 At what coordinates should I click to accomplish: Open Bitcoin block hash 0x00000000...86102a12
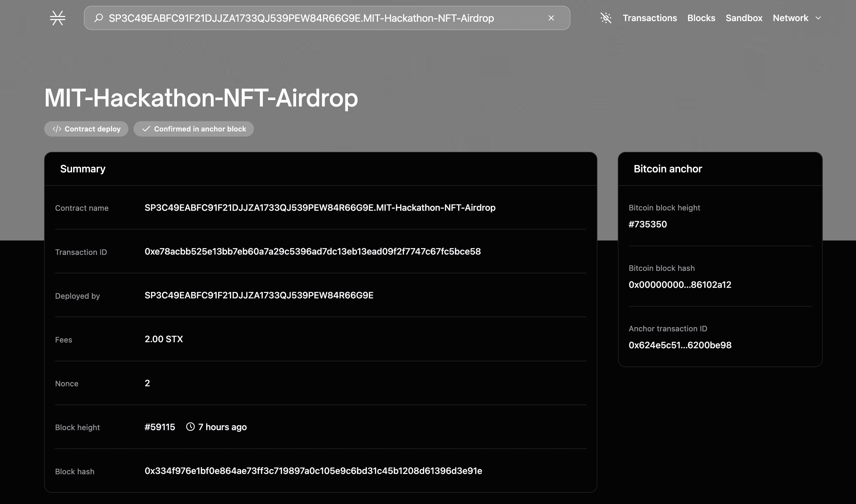pos(680,285)
